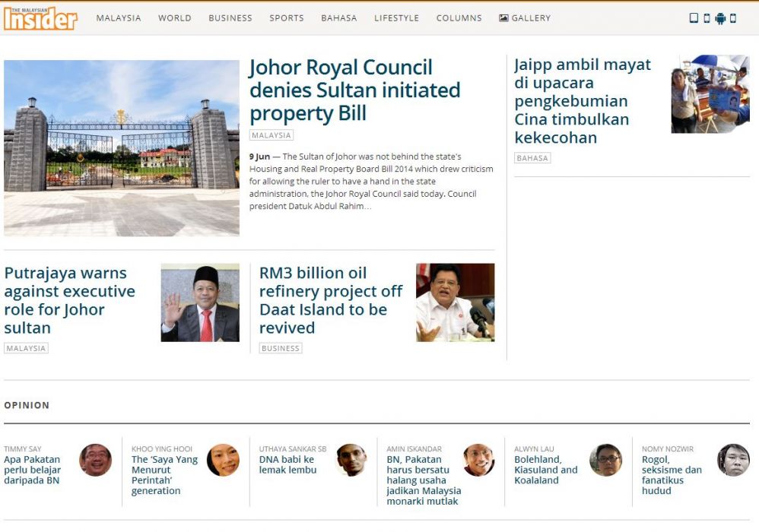Click Khoo Ying Hooi's author photo
This screenshot has height=532, width=759.
223,460
